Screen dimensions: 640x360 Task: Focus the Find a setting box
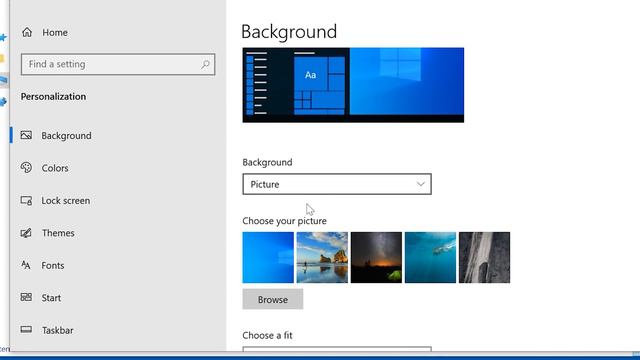coord(118,64)
